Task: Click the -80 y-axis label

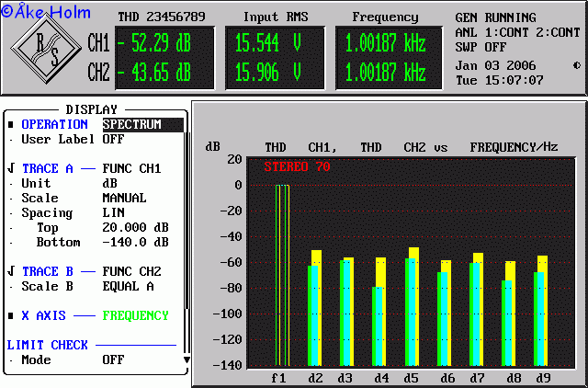Action: 231,288
